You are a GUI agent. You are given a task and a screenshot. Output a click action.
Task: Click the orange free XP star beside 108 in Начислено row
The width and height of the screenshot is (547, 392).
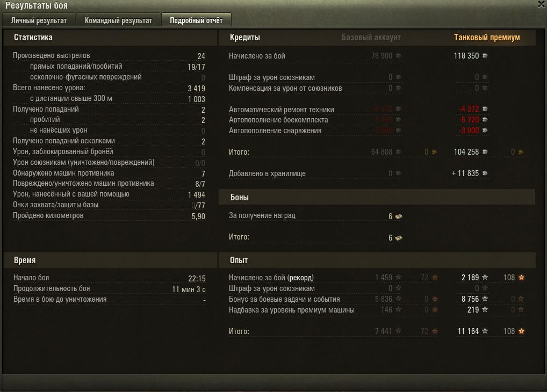pos(521,278)
